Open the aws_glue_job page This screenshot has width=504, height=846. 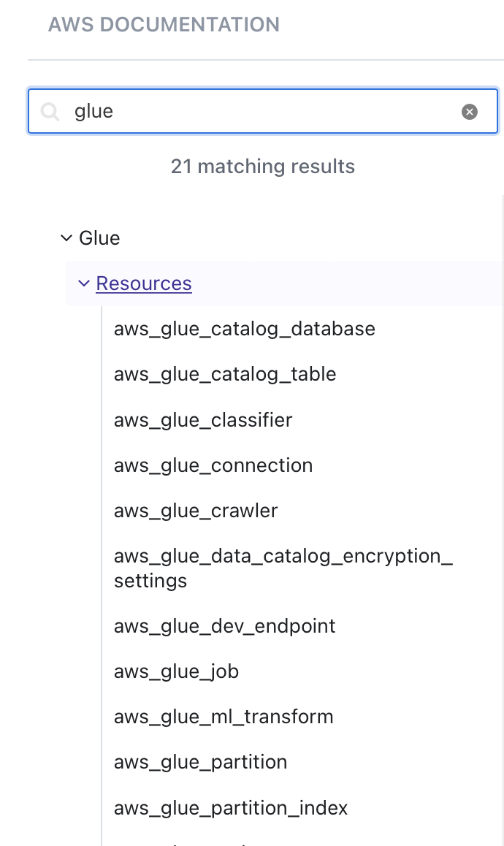(177, 671)
